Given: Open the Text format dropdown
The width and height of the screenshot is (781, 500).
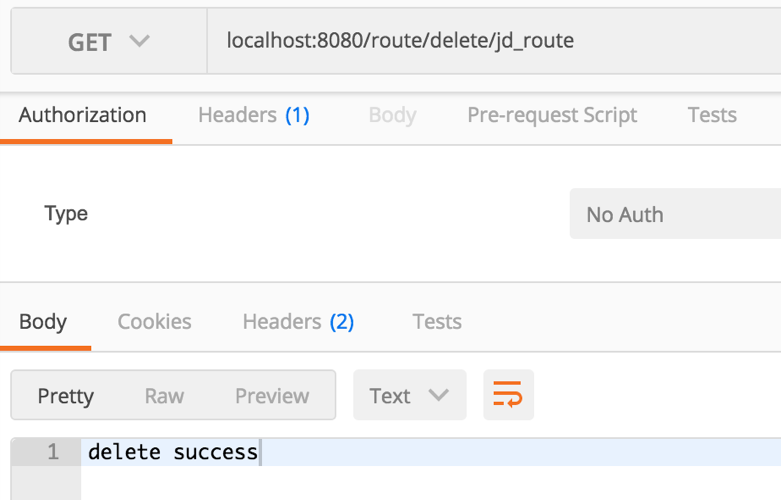Looking at the screenshot, I should click(409, 395).
